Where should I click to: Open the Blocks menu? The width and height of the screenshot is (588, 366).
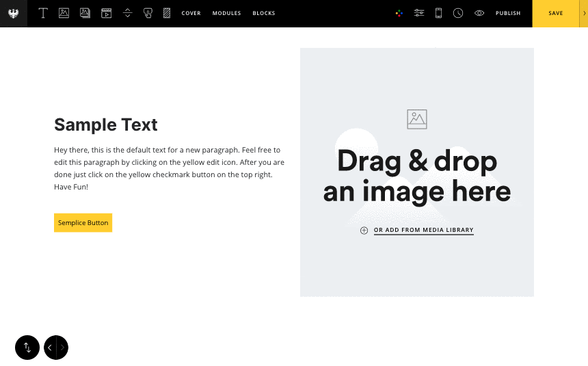click(264, 13)
